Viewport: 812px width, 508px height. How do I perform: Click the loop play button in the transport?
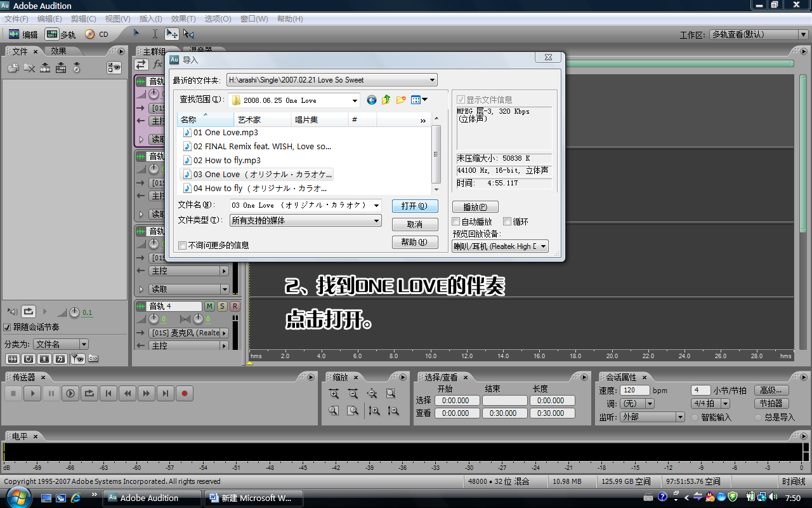[x=89, y=394]
